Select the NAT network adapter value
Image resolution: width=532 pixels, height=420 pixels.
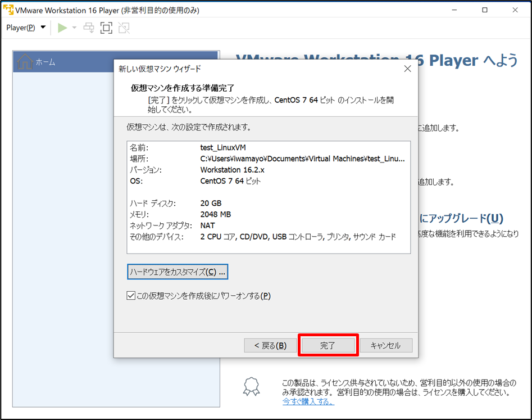[x=207, y=226]
